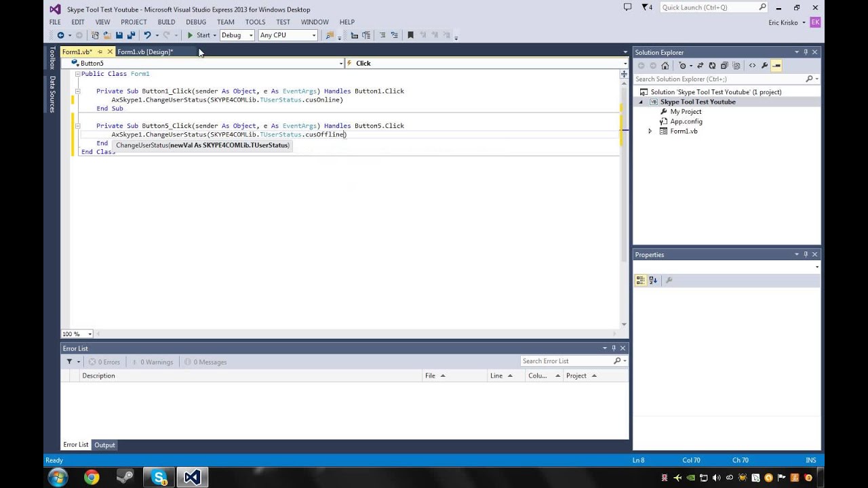
Task: Collapse All in Solution Explorer
Action: 724,66
